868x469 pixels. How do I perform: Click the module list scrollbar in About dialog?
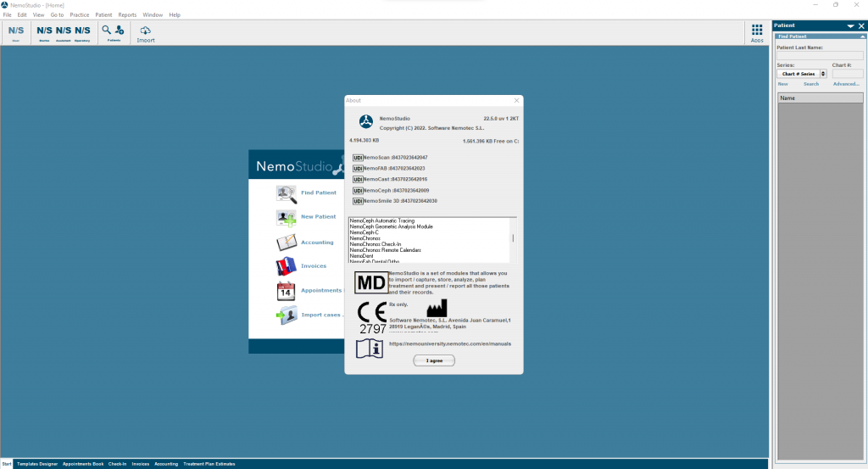[x=513, y=240]
